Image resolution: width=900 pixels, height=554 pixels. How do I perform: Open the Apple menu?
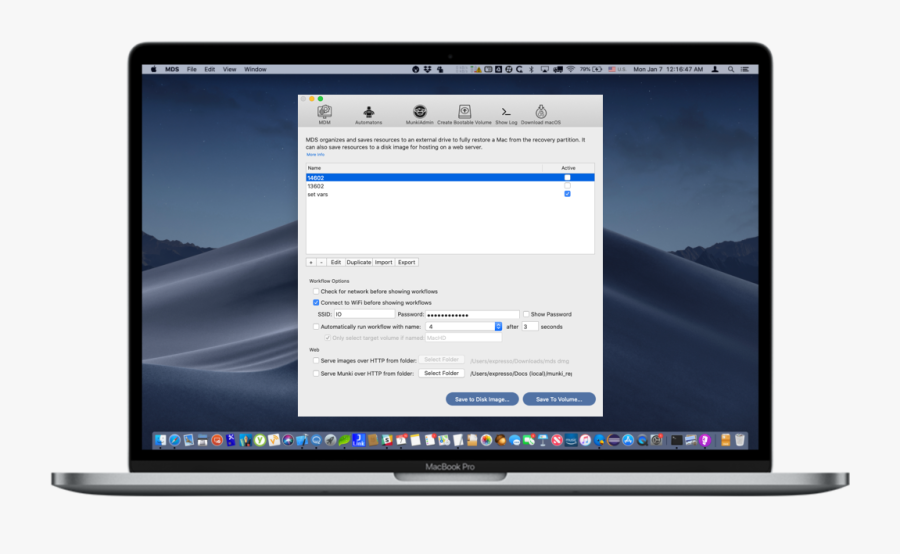point(153,69)
